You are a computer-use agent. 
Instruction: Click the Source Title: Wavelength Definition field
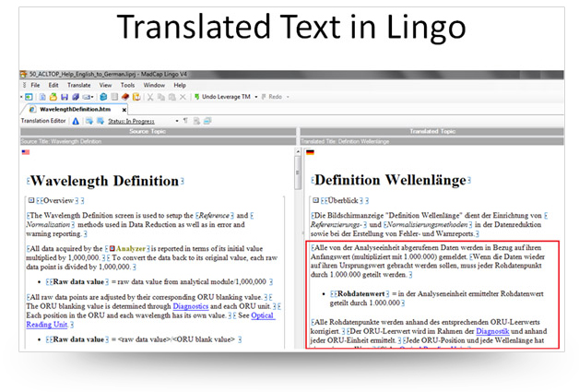pyautogui.click(x=158, y=141)
